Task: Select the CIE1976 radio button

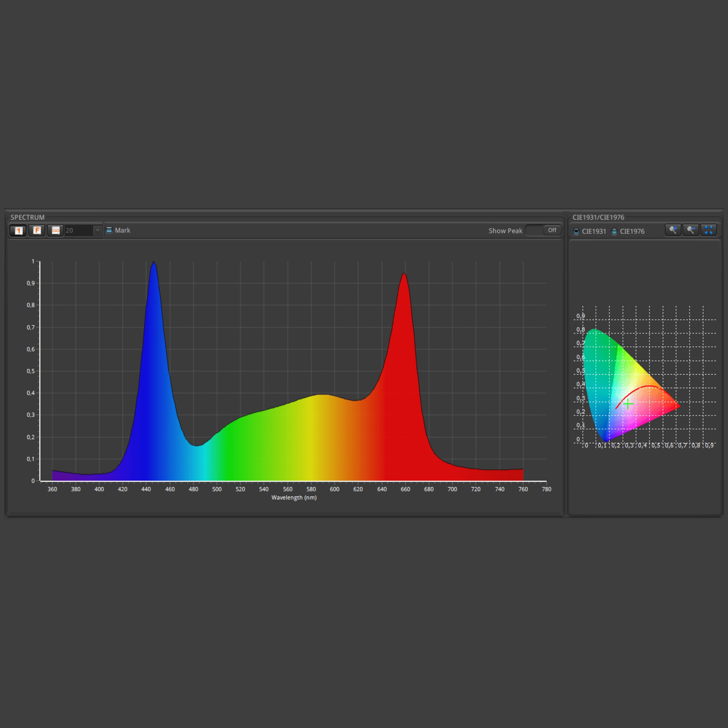Action: [x=614, y=231]
